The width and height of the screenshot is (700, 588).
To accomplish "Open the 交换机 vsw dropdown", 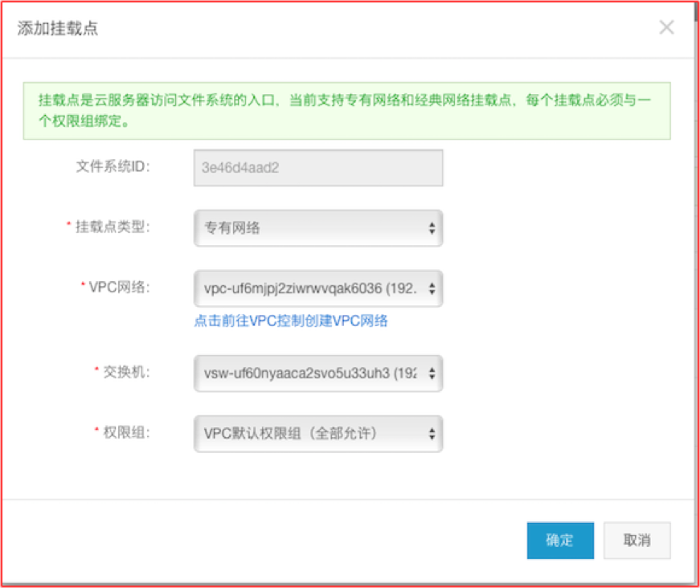I will tap(318, 374).
